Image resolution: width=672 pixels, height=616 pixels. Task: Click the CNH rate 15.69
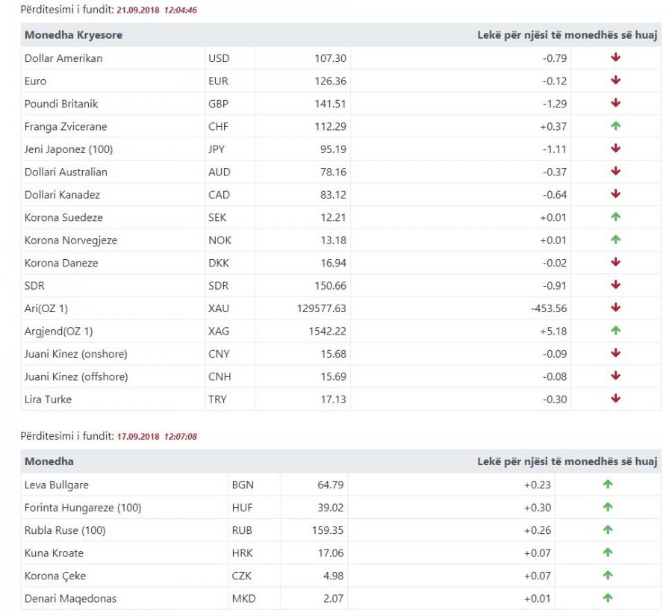click(333, 376)
